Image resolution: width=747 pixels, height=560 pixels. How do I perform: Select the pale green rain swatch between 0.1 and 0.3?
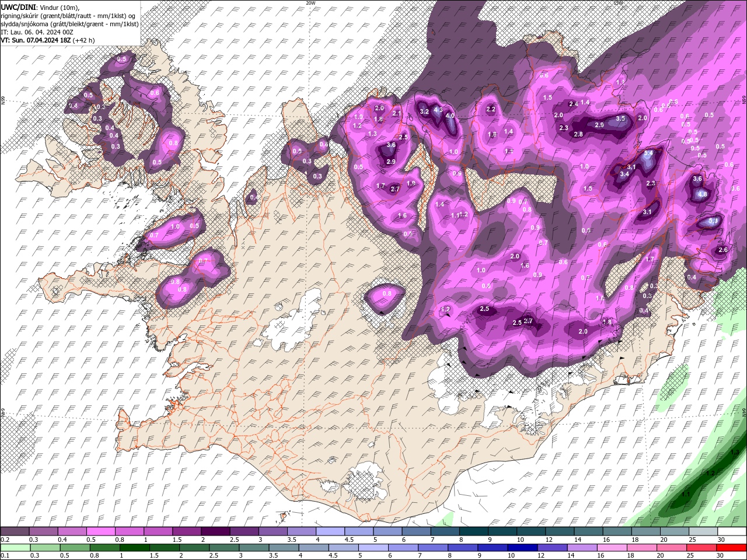15,547
